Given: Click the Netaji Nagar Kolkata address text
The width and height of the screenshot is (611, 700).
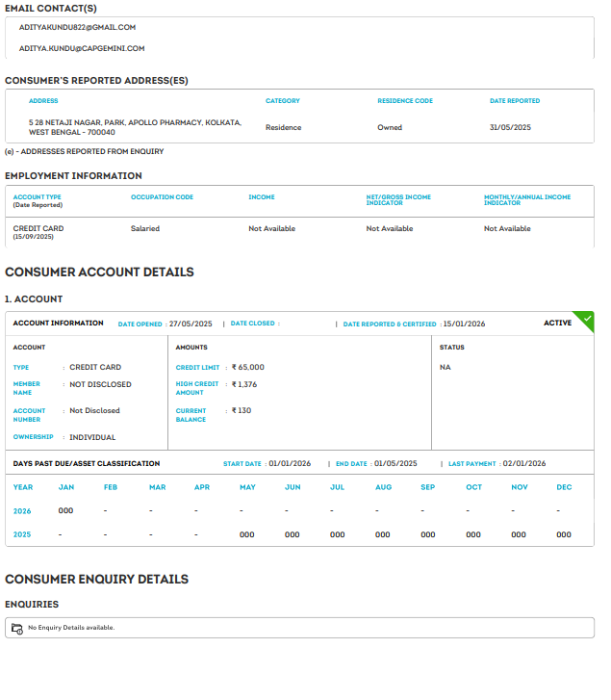Looking at the screenshot, I should click(x=135, y=127).
